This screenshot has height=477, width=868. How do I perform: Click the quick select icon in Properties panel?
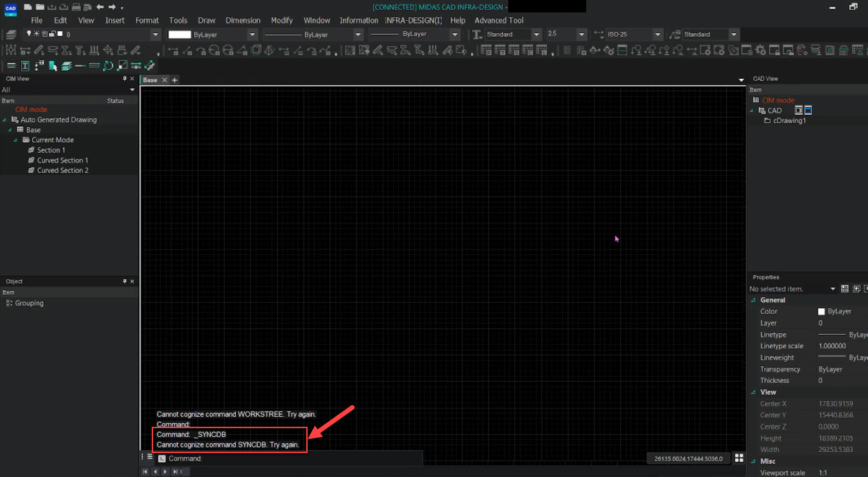[x=844, y=289]
